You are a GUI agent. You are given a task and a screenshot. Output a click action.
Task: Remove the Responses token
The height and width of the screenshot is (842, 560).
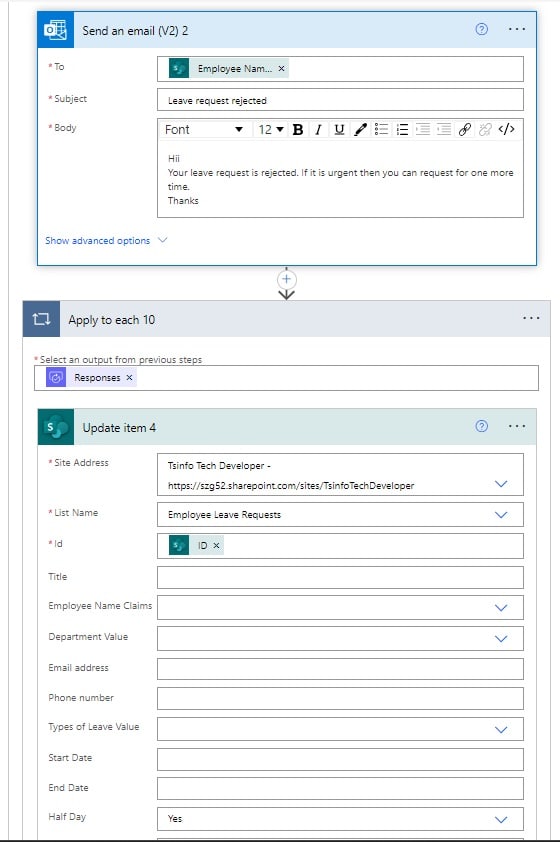129,378
